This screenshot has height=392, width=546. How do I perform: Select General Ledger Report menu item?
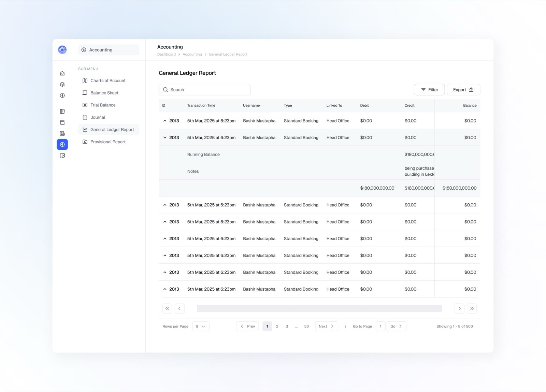(x=109, y=130)
